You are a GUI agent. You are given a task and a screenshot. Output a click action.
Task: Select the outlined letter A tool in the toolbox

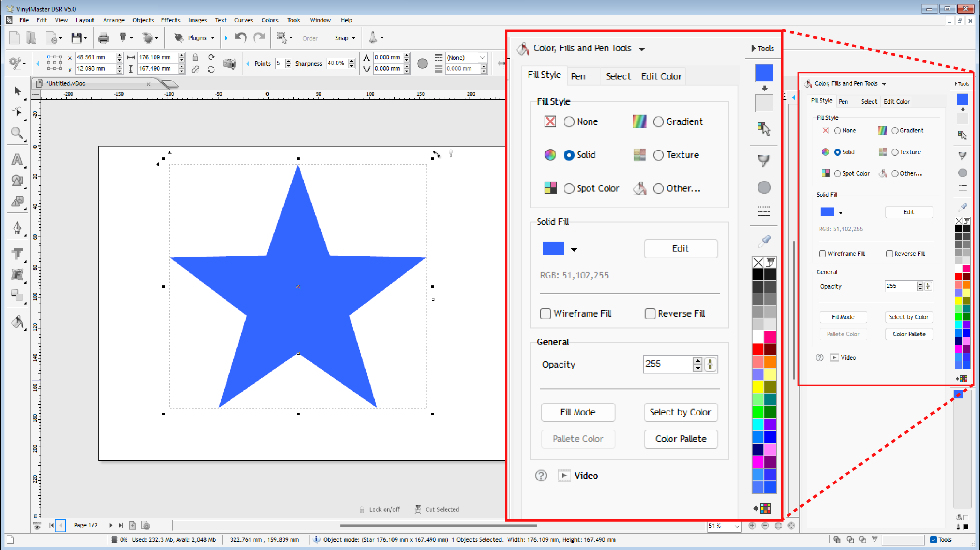[18, 159]
